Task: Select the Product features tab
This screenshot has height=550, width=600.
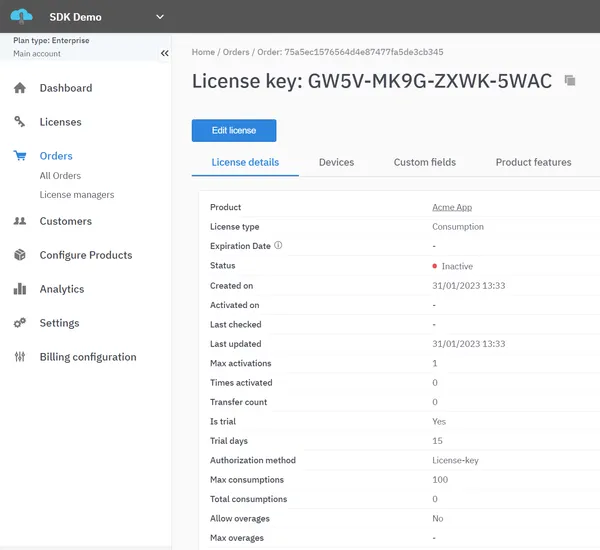Action: 533,162
